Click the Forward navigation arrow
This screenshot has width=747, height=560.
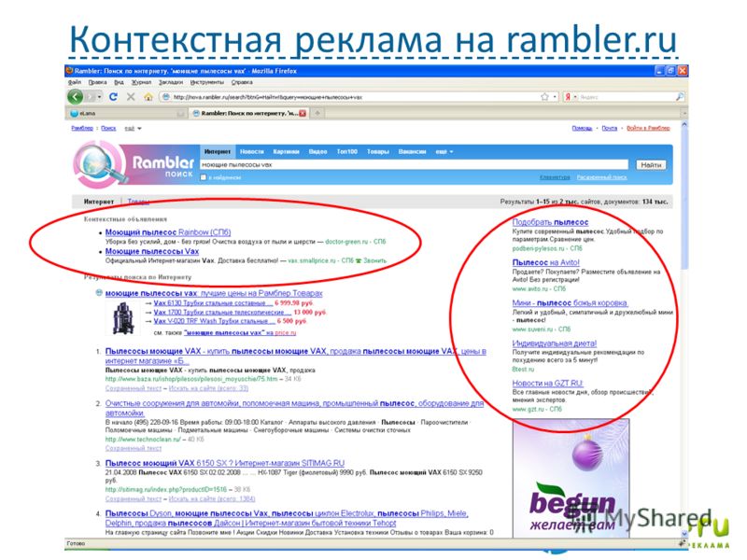click(x=90, y=97)
